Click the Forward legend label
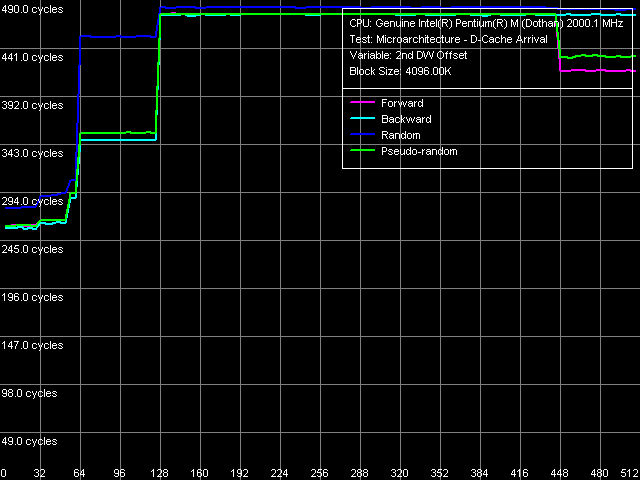This screenshot has width=640, height=480. pos(402,103)
